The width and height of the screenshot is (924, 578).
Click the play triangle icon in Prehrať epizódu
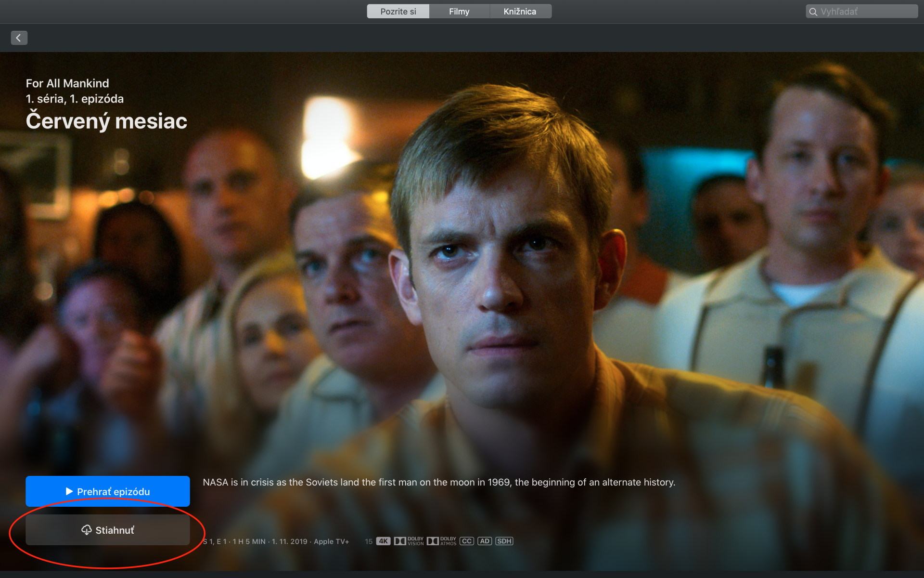click(69, 491)
